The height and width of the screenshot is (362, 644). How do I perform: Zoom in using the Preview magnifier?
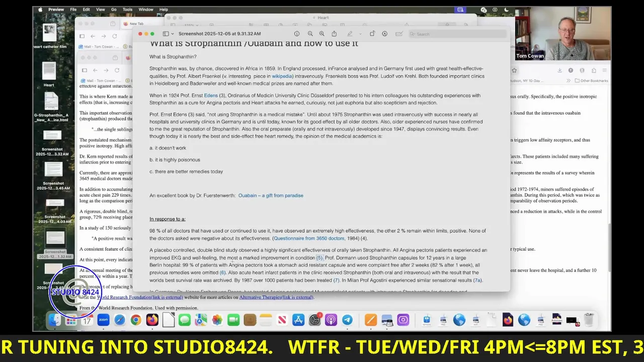pyautogui.click(x=322, y=34)
